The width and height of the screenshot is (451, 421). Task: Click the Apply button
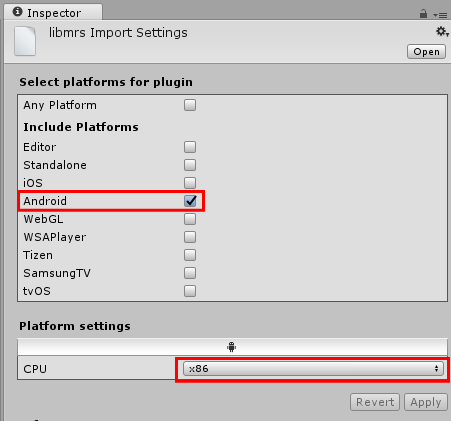click(x=426, y=402)
